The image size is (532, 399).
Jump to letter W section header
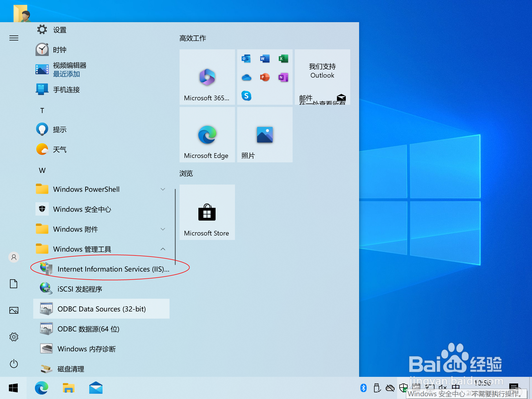click(x=42, y=170)
